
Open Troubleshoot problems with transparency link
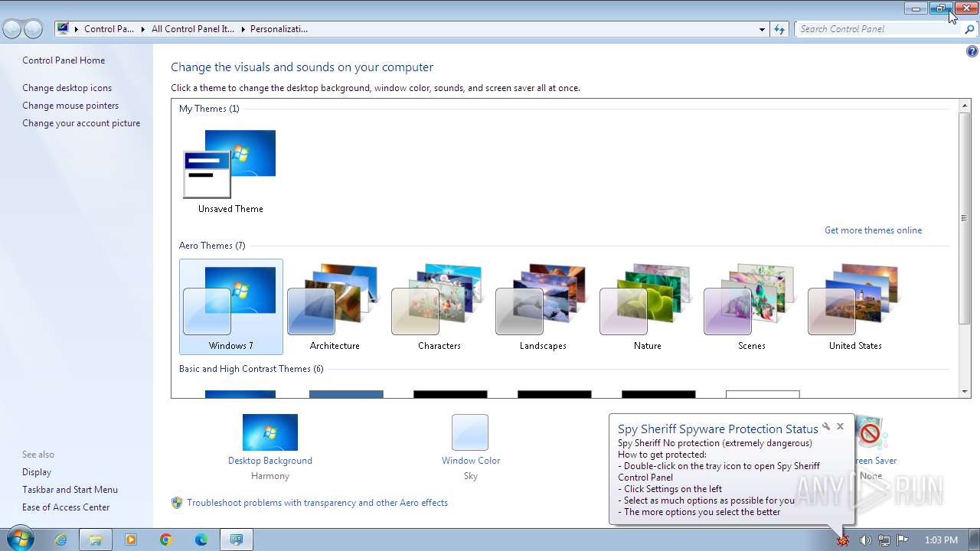(x=317, y=503)
